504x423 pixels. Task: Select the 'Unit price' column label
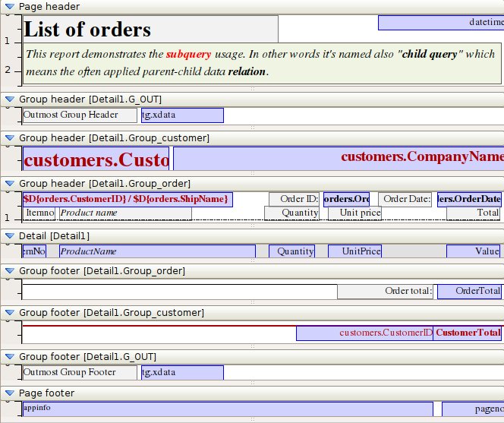[355, 213]
